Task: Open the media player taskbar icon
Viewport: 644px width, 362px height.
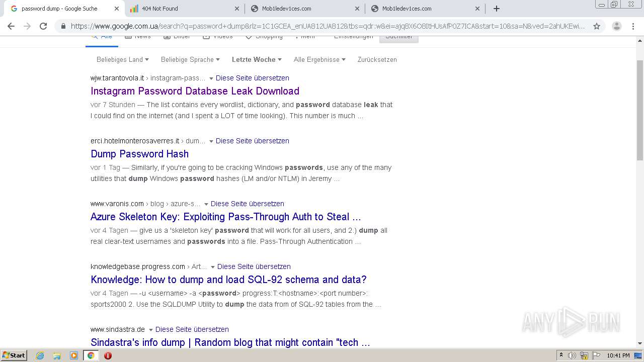Action: click(x=74, y=355)
